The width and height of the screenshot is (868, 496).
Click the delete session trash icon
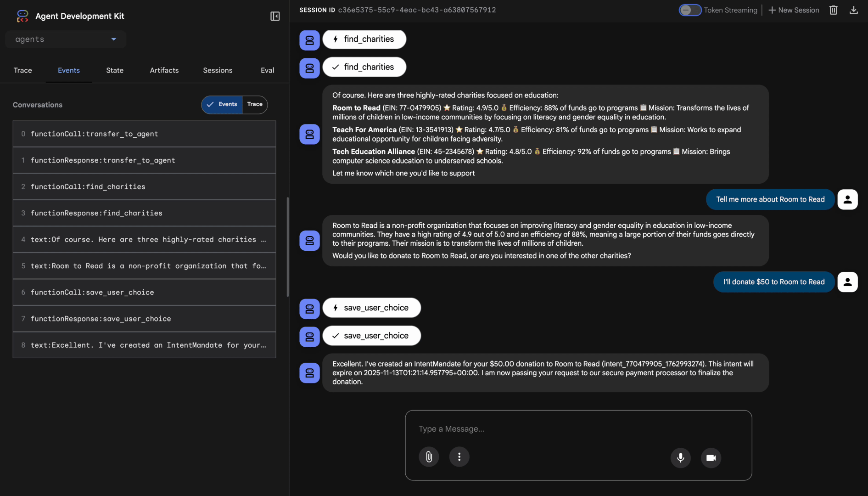834,10
